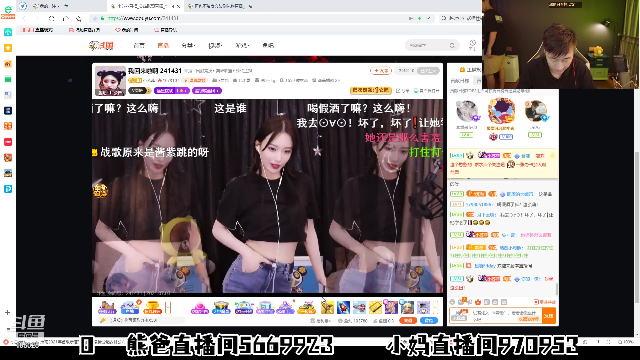This screenshot has width=640, height=360.
Task: Click the streamer's avatar picture
Action: pos(110,80)
